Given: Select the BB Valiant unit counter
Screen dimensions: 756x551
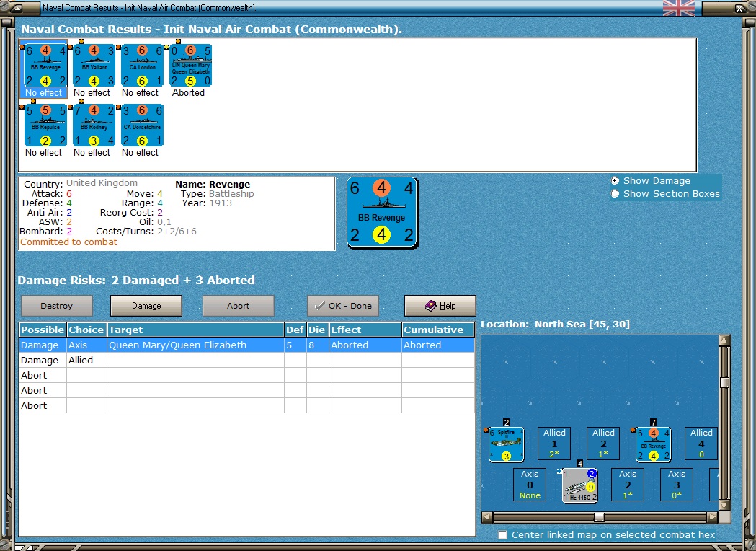Looking at the screenshot, I should coord(94,65).
